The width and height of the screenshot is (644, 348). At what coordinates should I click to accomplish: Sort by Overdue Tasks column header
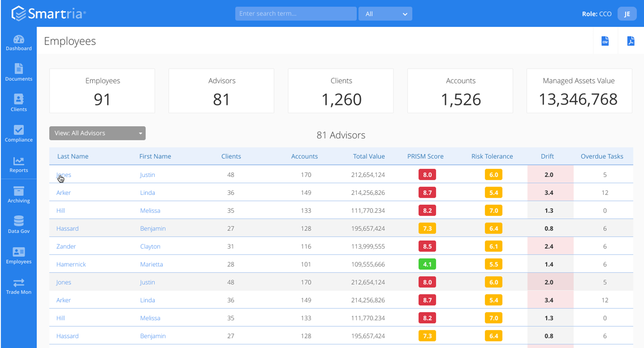coord(602,156)
